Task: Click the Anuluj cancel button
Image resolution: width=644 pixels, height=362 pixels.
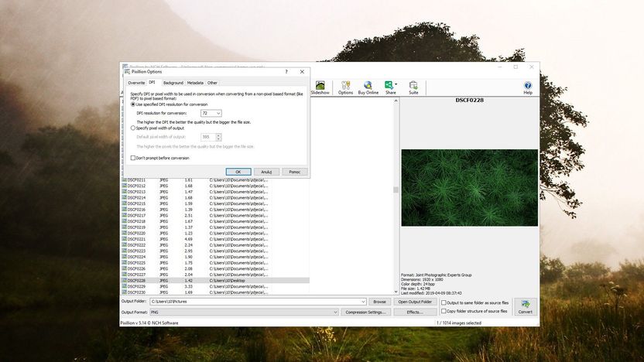Action: [x=266, y=172]
